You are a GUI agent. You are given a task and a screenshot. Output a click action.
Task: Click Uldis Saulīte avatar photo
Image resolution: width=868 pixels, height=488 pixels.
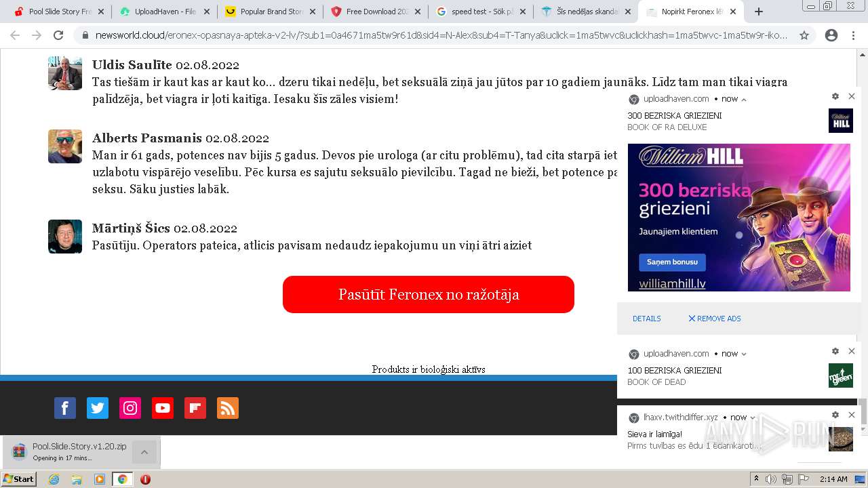[x=65, y=73]
